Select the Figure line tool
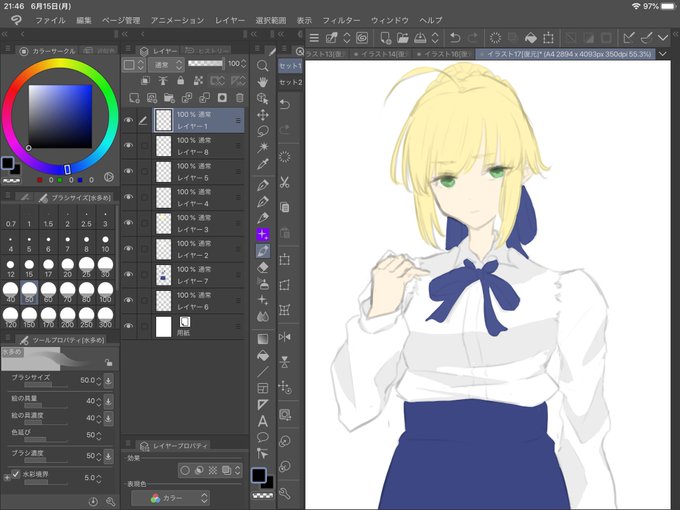This screenshot has height=510, width=680. (262, 372)
